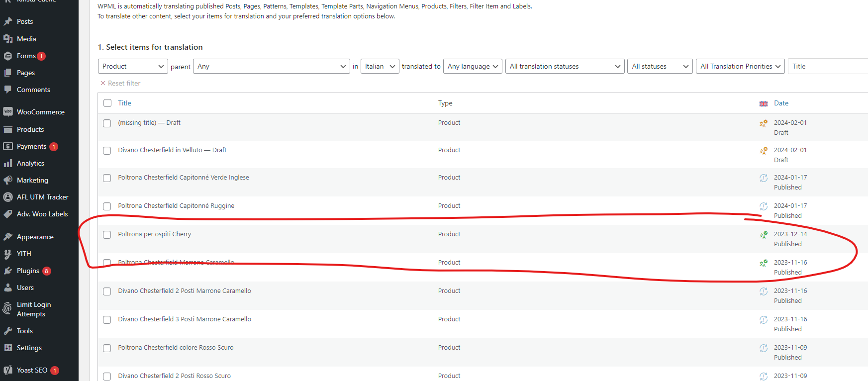Click the WooCommerce logo icon
The width and height of the screenshot is (868, 381).
[x=8, y=112]
